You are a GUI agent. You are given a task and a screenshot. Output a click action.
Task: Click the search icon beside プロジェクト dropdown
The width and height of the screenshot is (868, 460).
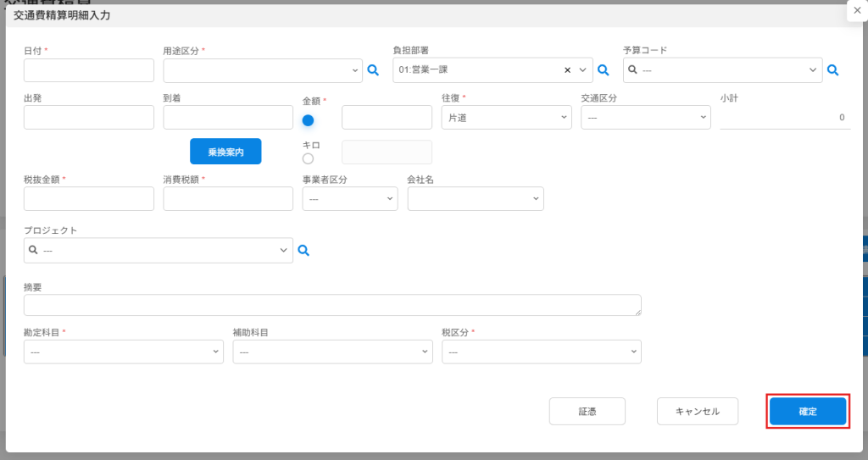click(303, 251)
